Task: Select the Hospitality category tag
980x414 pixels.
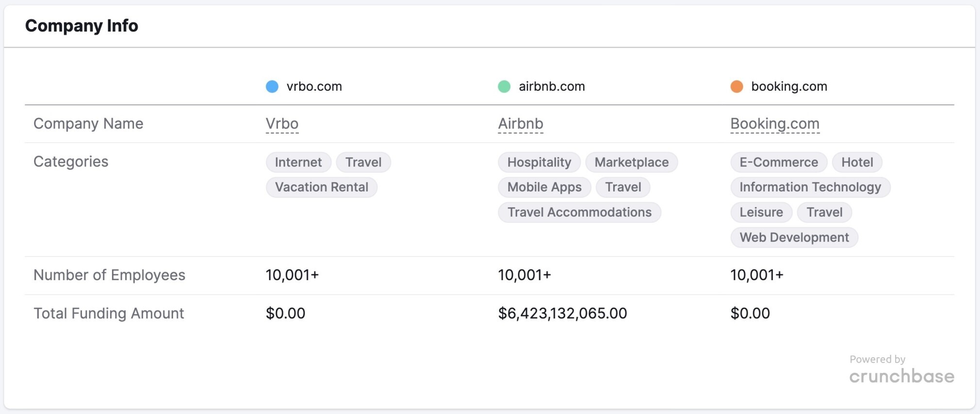Action: (539, 162)
